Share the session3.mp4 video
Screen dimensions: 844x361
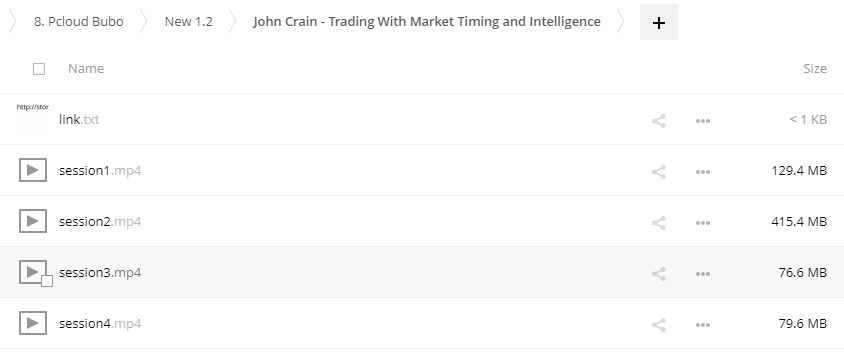pyautogui.click(x=659, y=274)
